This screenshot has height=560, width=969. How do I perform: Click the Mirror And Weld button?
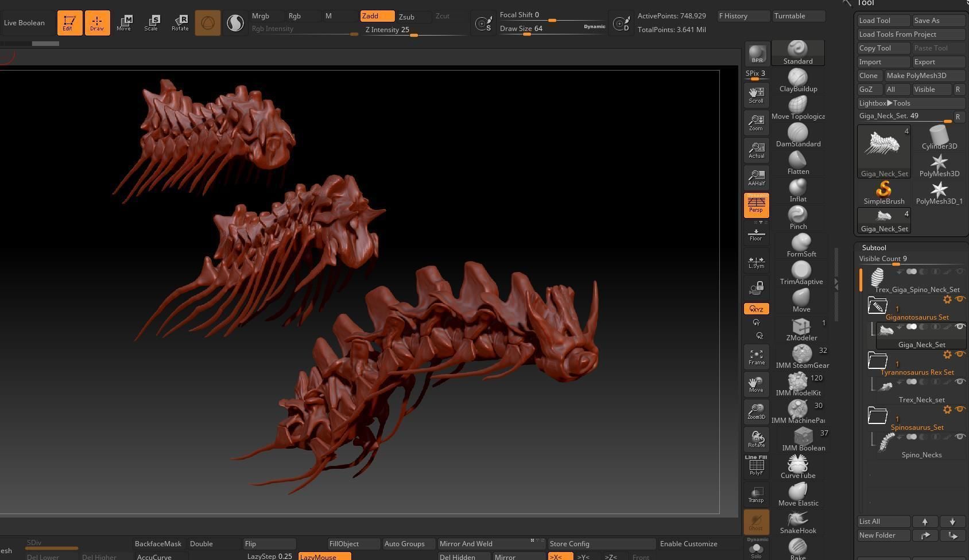pyautogui.click(x=491, y=544)
